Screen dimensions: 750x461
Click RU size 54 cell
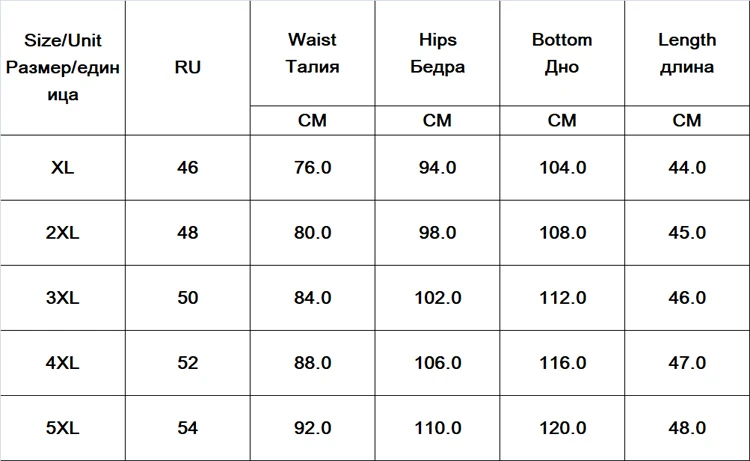(187, 428)
